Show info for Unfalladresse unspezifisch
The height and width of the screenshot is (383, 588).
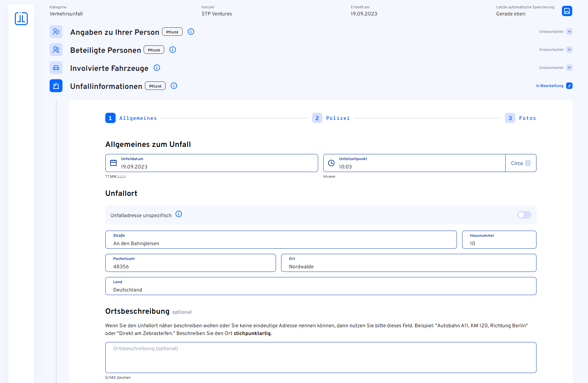pos(179,214)
